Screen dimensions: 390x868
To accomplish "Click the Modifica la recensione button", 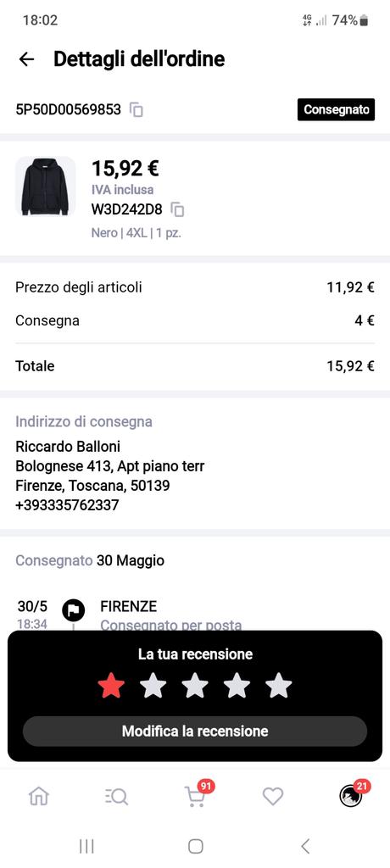I will click(195, 732).
